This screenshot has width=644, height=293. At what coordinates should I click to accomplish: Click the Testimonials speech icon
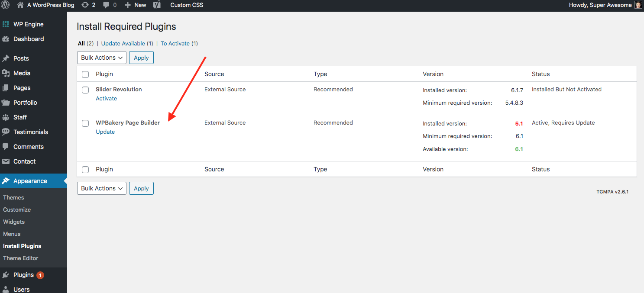point(6,132)
